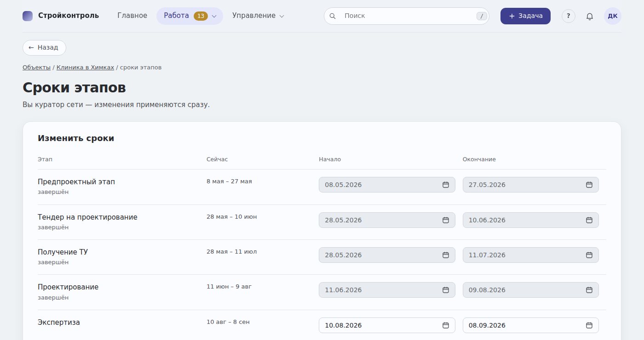Open calendar for Экспертиза end date
This screenshot has height=340, width=644.
tap(589, 325)
